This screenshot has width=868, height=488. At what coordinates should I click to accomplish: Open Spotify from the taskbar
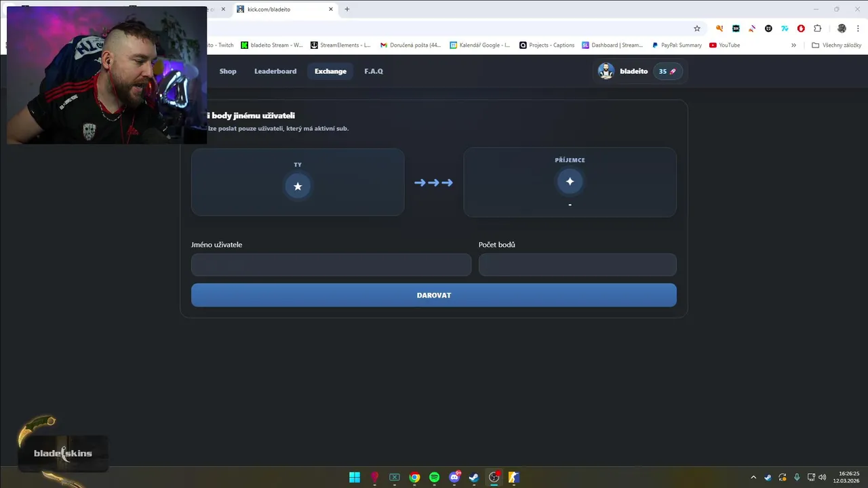coord(434,477)
